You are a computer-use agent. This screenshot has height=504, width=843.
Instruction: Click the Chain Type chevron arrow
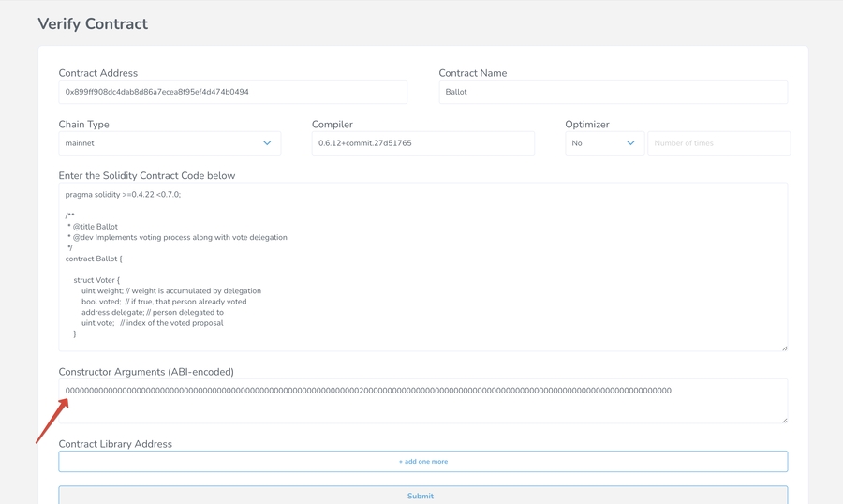[267, 143]
